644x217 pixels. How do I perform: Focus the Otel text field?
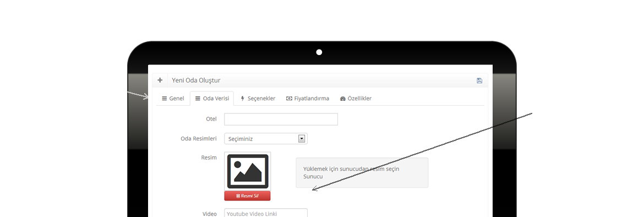coord(281,119)
